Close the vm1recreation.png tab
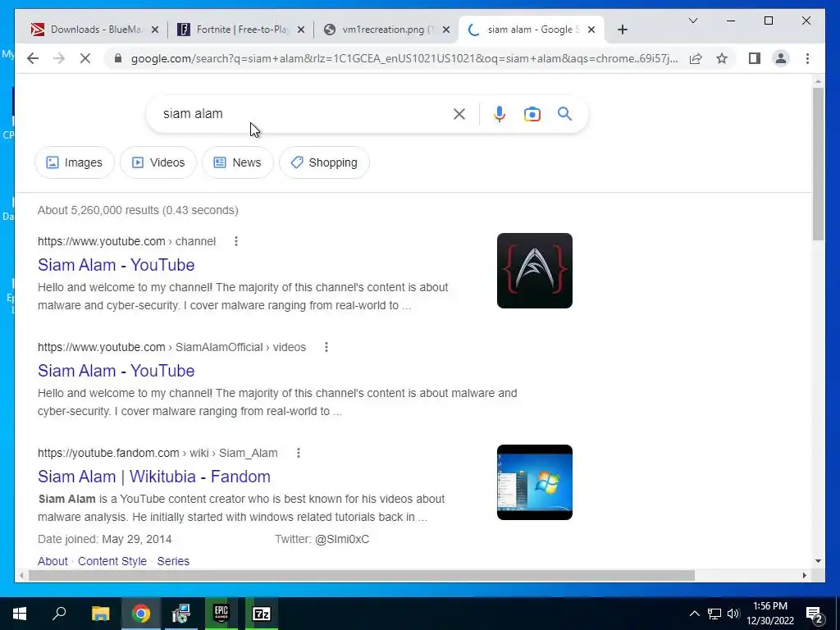 [445, 30]
